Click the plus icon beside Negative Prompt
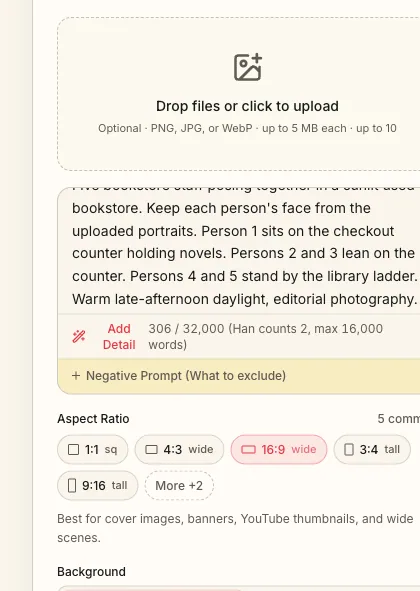Image resolution: width=420 pixels, height=591 pixels. 76,376
